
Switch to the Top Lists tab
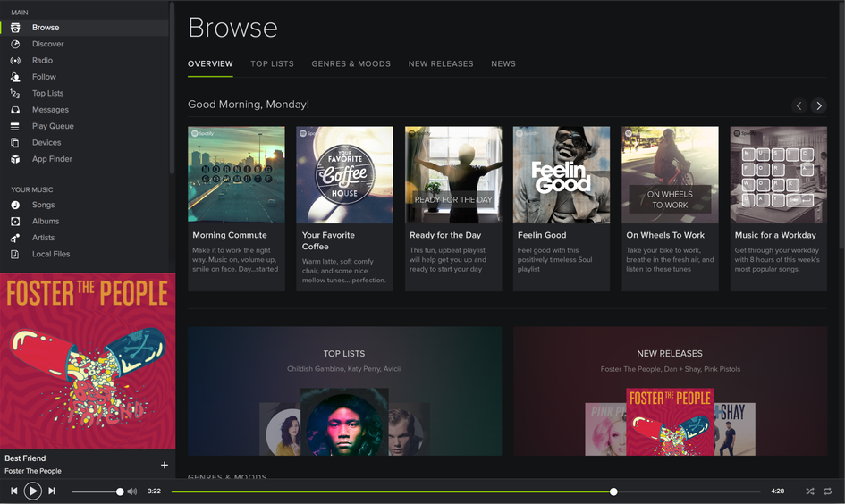pyautogui.click(x=272, y=64)
